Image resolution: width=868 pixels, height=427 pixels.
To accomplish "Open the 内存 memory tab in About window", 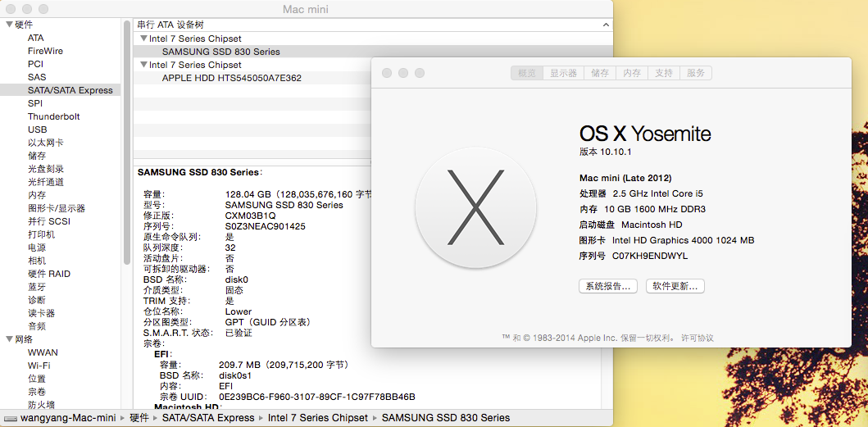I will pos(632,73).
